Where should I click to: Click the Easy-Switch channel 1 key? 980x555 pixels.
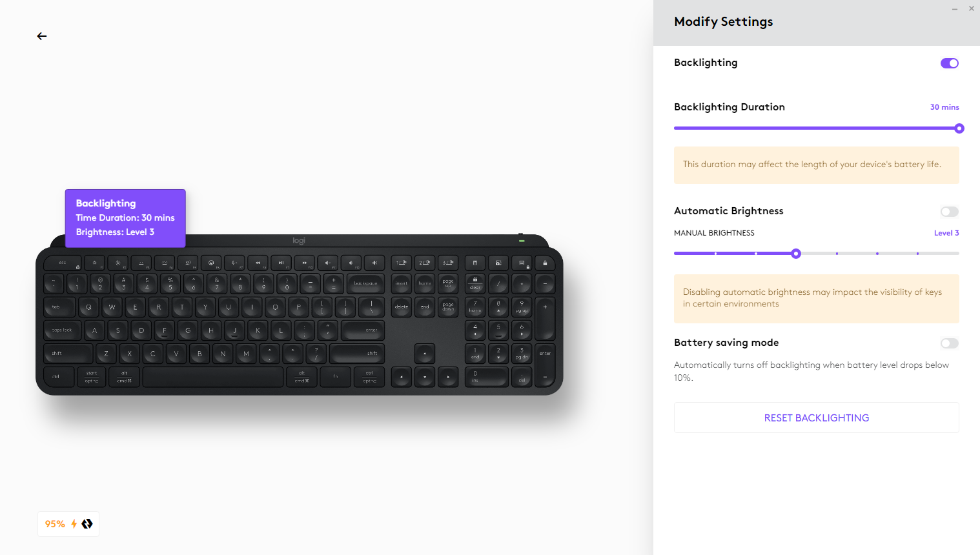coord(401,263)
